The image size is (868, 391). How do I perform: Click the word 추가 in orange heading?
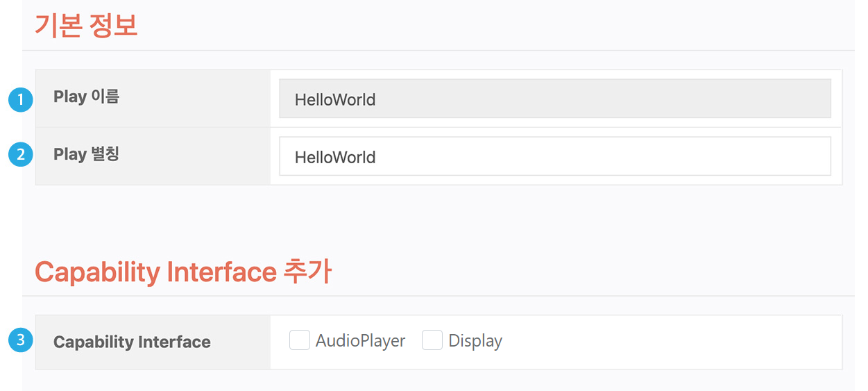click(307, 272)
